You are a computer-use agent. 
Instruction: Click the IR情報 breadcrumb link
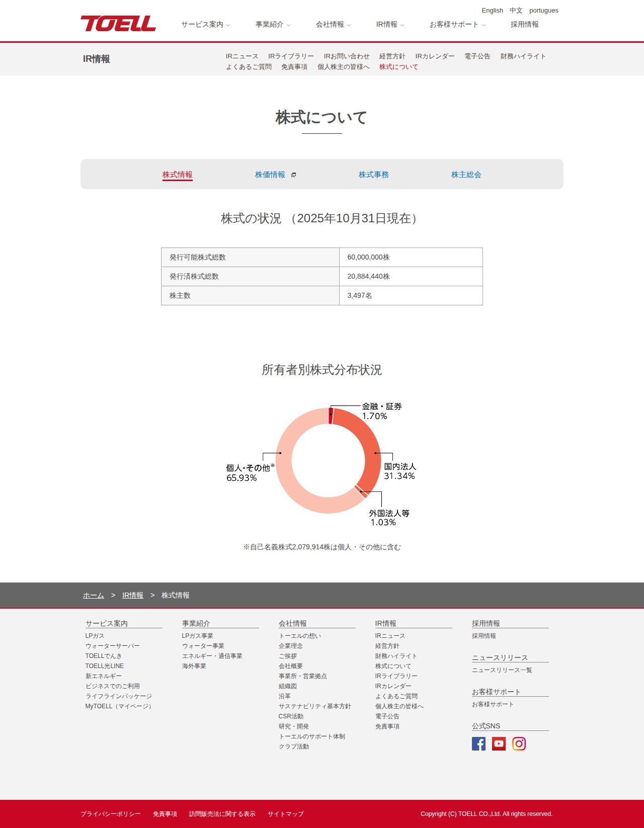(133, 595)
